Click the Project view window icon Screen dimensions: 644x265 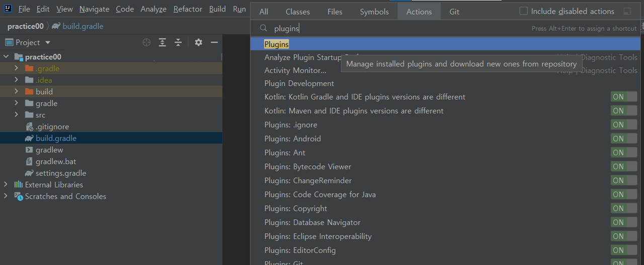9,42
